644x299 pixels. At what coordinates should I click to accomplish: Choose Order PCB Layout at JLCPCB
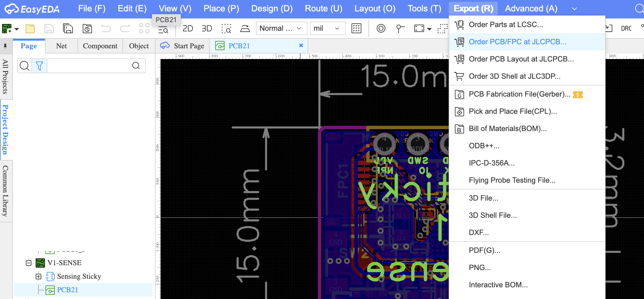click(x=527, y=59)
